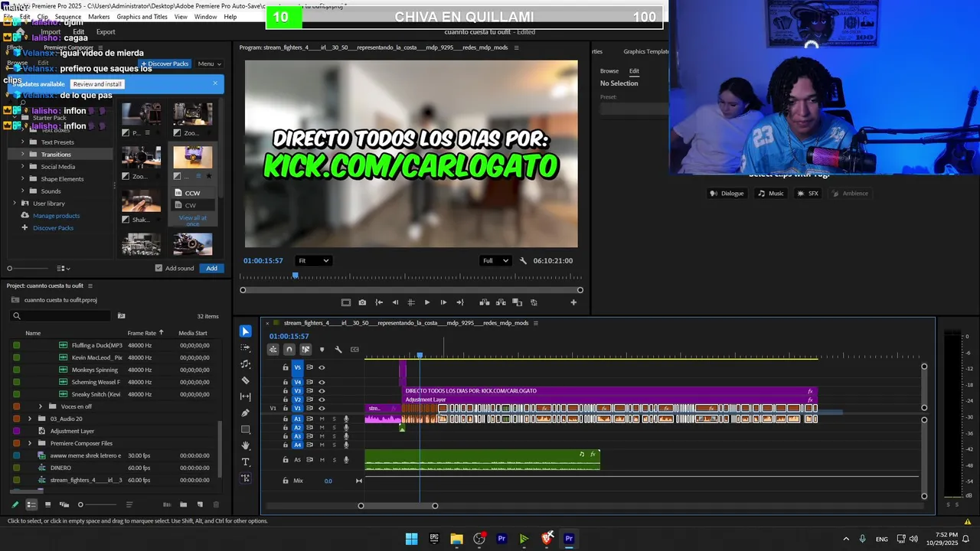Switch project panel to list view
The width and height of the screenshot is (980, 551).
click(31, 504)
